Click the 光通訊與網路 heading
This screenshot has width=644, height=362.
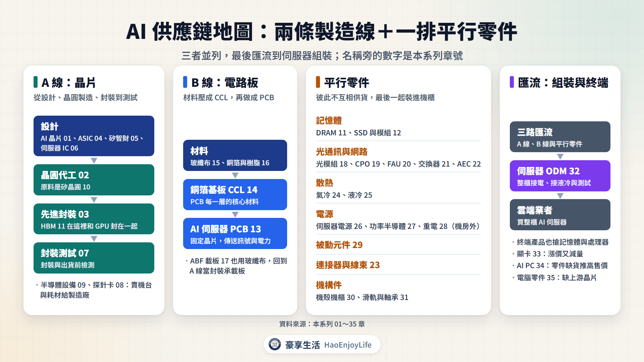point(341,152)
